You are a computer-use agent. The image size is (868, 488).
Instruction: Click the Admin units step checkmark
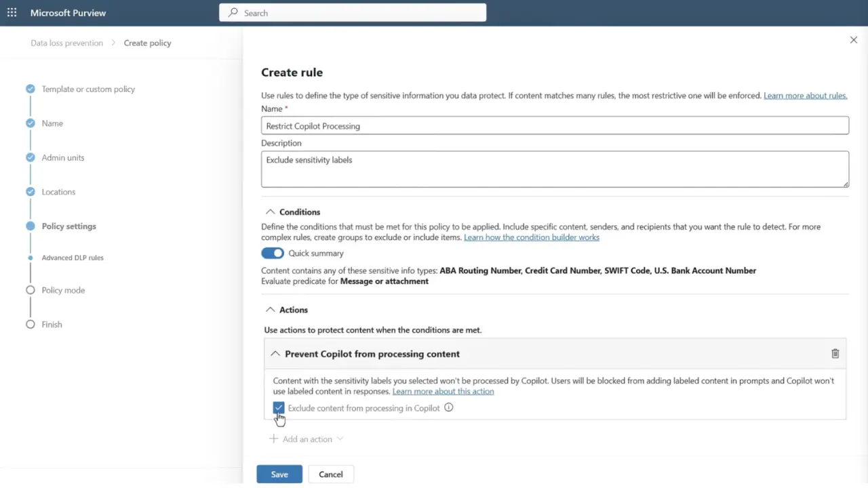pos(30,157)
